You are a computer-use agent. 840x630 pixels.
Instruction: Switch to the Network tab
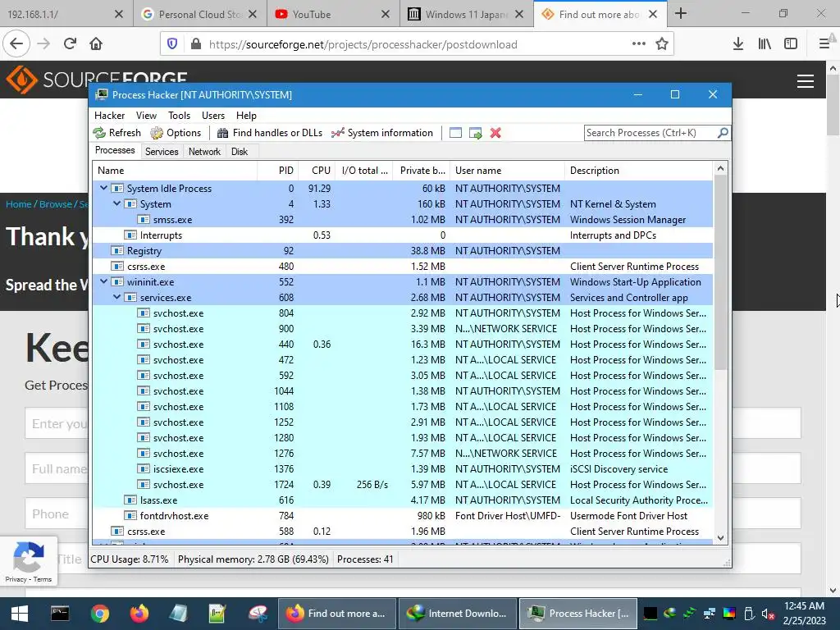[x=204, y=152]
